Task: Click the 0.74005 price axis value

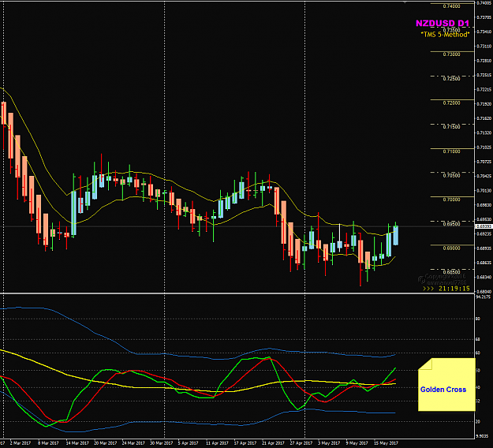Action: [x=484, y=3]
